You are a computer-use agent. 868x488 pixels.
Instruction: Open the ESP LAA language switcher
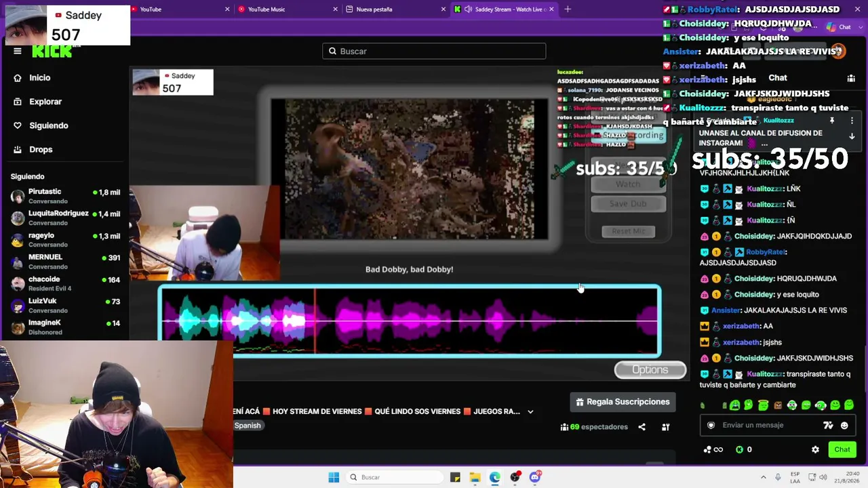[x=795, y=477]
